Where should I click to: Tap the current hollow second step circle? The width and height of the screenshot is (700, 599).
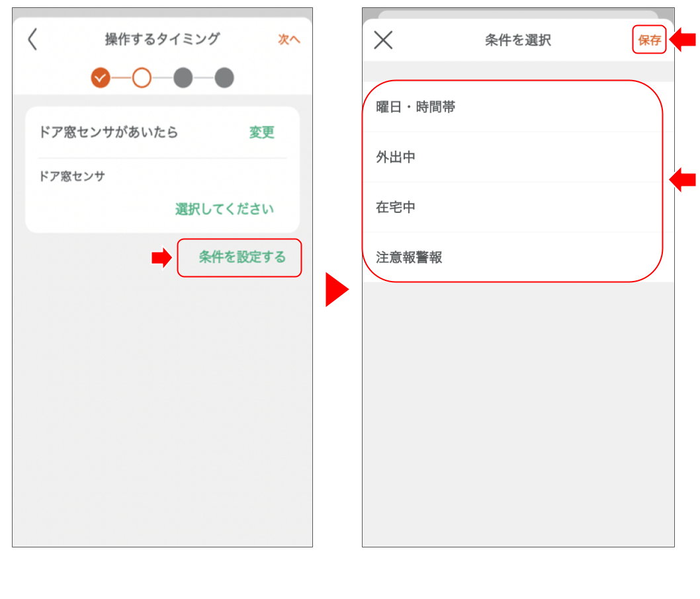[142, 77]
